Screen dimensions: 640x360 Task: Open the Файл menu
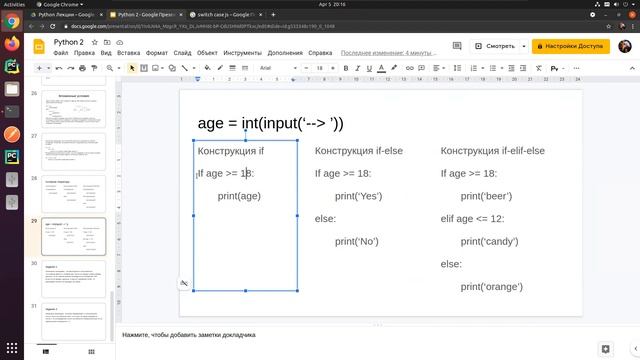(x=61, y=53)
